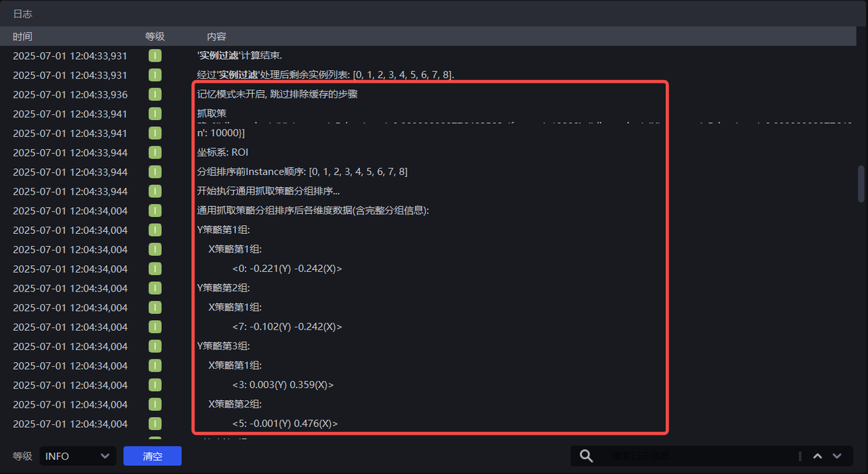Jump to previous search match with up arrow
The height and width of the screenshot is (474, 868).
(x=818, y=456)
